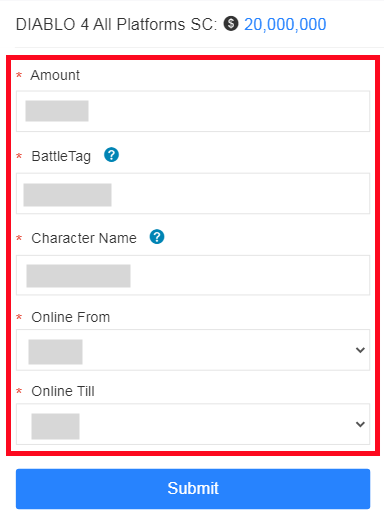Click the BattleTag field label
This screenshot has height=520, width=384.
pyautogui.click(x=61, y=156)
